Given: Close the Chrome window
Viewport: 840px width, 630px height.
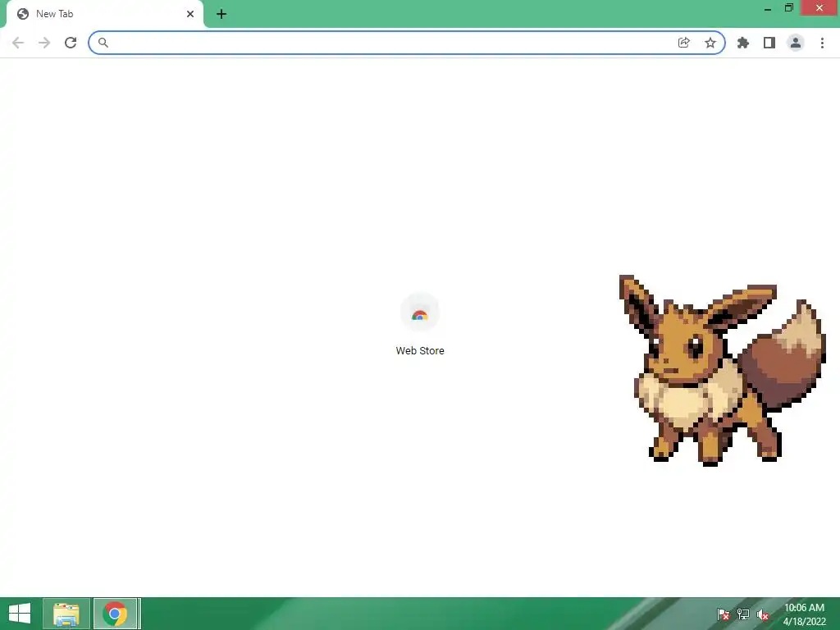Looking at the screenshot, I should pyautogui.click(x=819, y=8).
